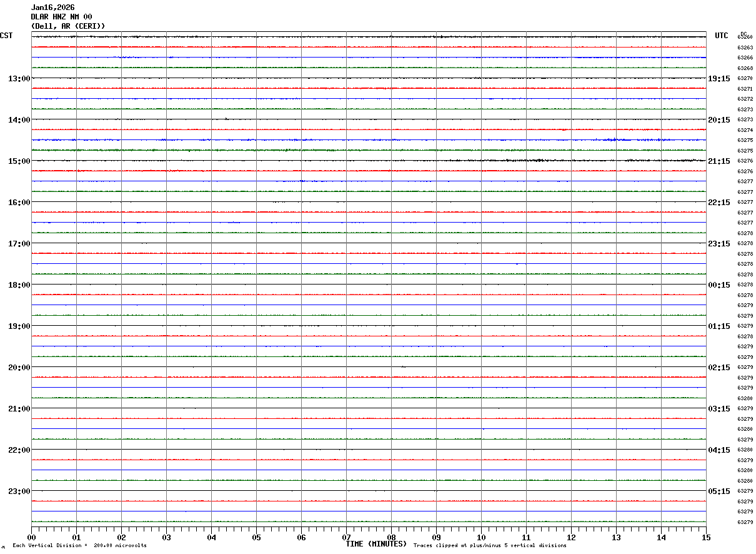Viewport: 756px width, 554px height.
Task: Click the "03:15" UTC time label
Action: 719,408
